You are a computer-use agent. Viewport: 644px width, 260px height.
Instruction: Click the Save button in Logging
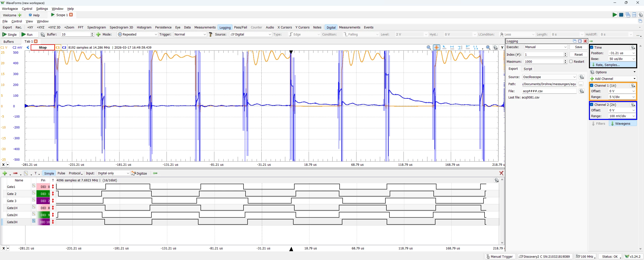578,47
